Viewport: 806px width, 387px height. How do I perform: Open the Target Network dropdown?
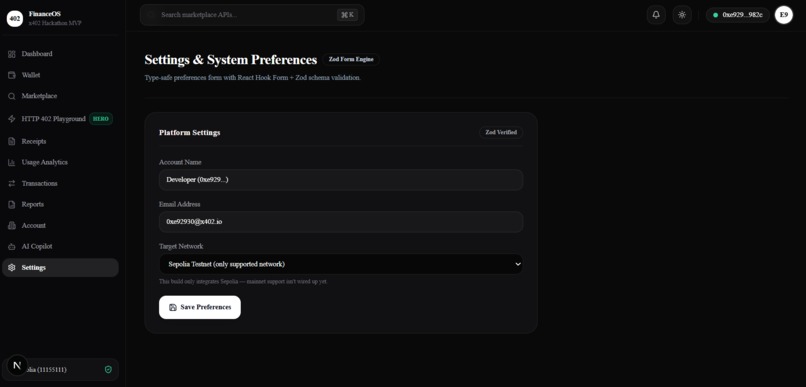coord(341,264)
